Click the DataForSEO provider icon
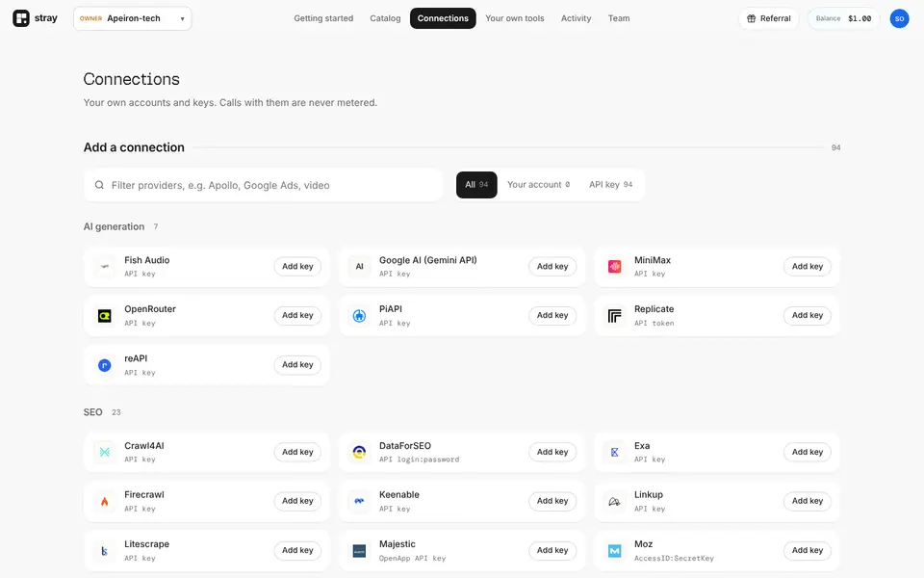924x578 pixels. 359,452
